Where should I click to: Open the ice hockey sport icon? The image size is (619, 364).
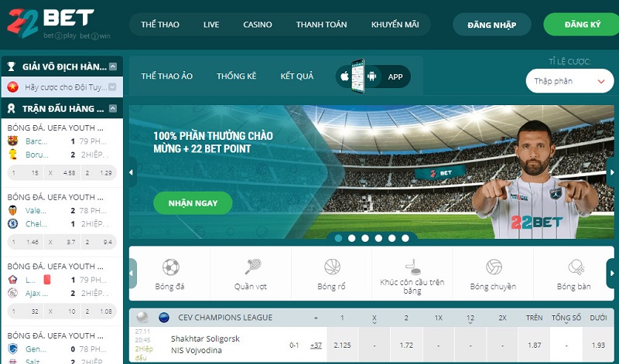pyautogui.click(x=412, y=267)
